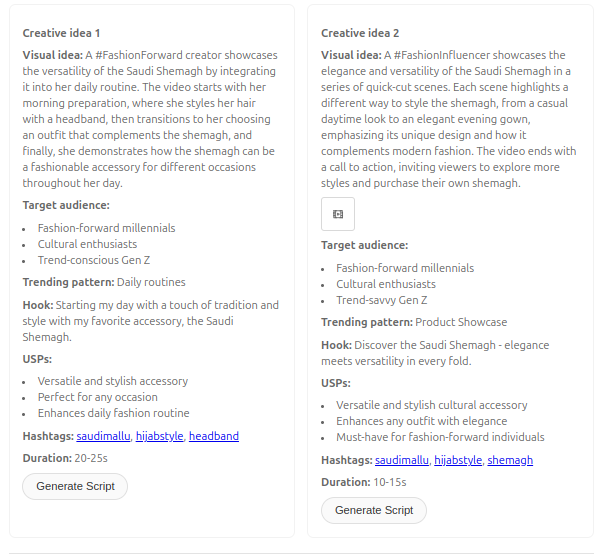Open the saudimallu hashtag in Creative idea 2
This screenshot has height=555, width=599.
(402, 460)
